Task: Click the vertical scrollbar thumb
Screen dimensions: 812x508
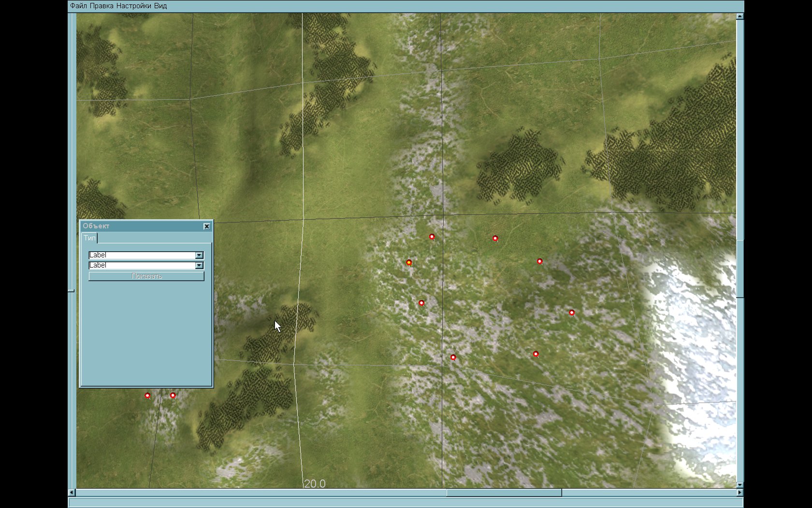Action: 740,268
